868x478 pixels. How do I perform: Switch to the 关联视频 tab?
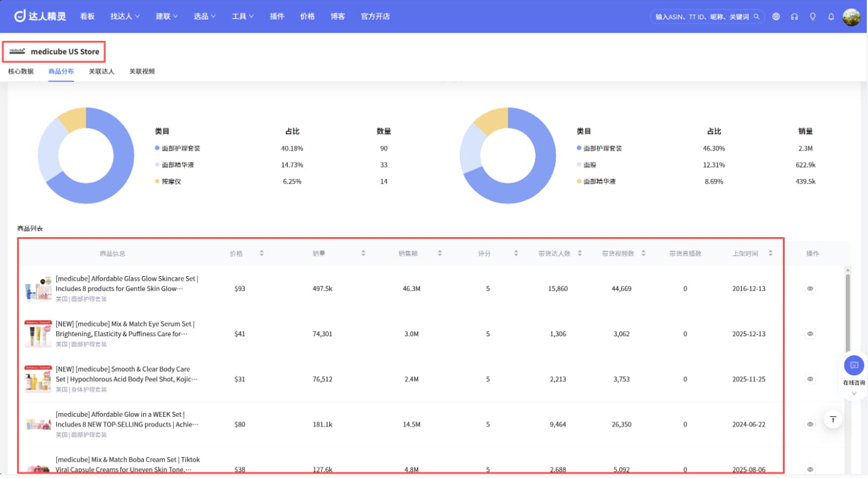[x=142, y=71]
